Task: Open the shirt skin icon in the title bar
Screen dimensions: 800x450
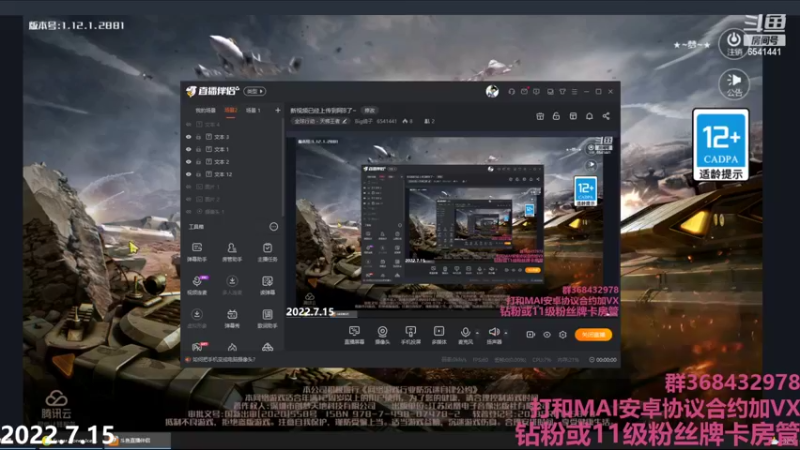Action: tap(562, 92)
